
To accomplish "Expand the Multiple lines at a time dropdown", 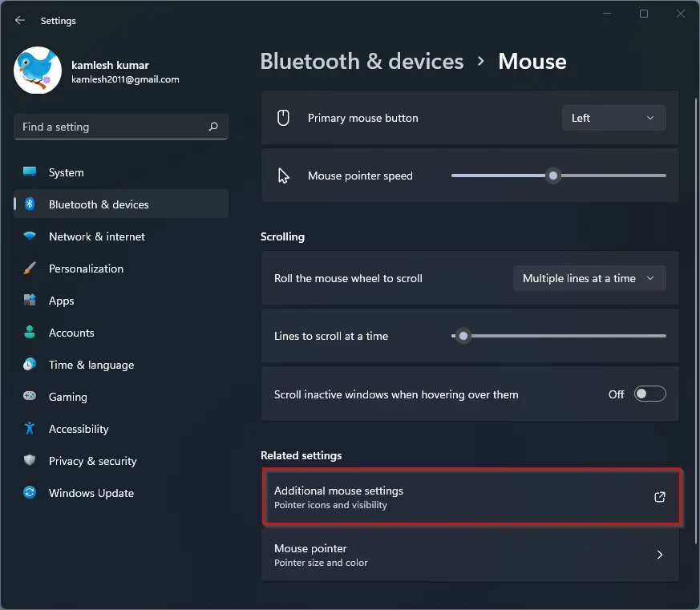I will (x=589, y=278).
